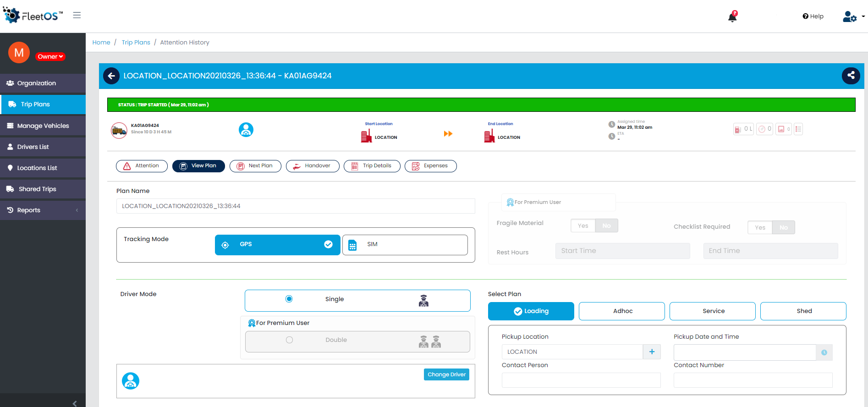Select the Double driver mode radio
This screenshot has height=407, width=868.
(289, 340)
